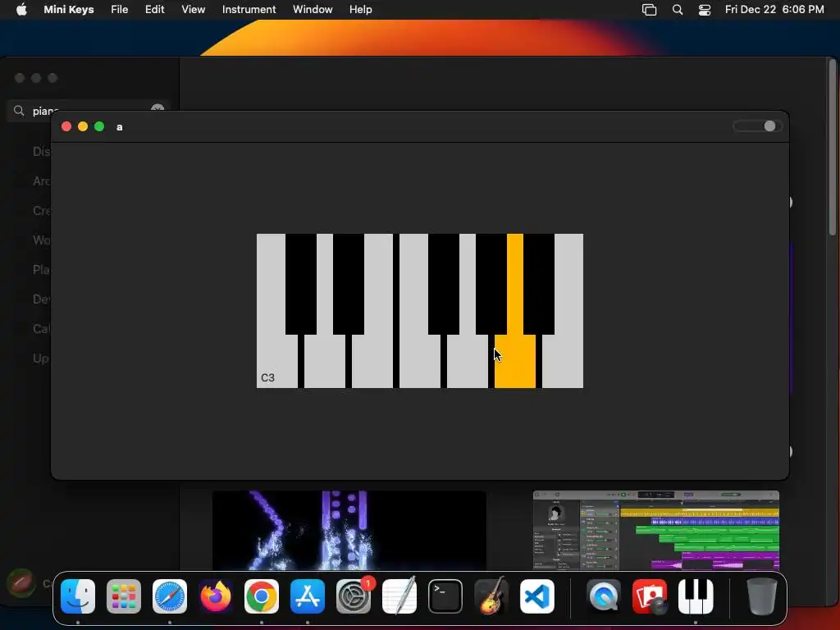Open the Mini Keys app menu
The image size is (840, 630).
(69, 10)
